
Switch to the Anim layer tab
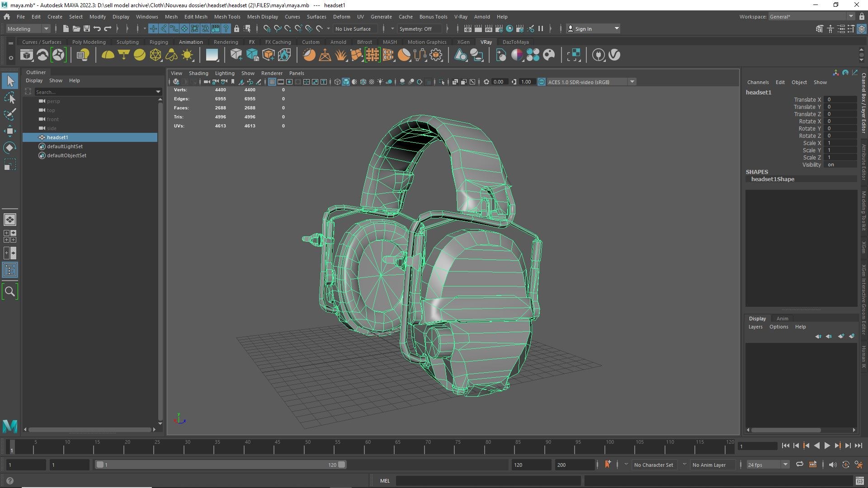(x=782, y=319)
